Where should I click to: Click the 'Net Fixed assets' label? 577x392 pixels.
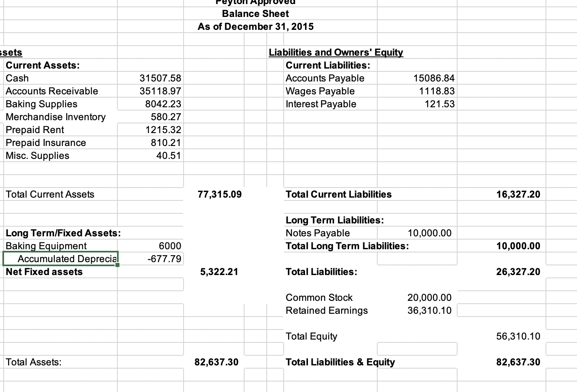[44, 272]
